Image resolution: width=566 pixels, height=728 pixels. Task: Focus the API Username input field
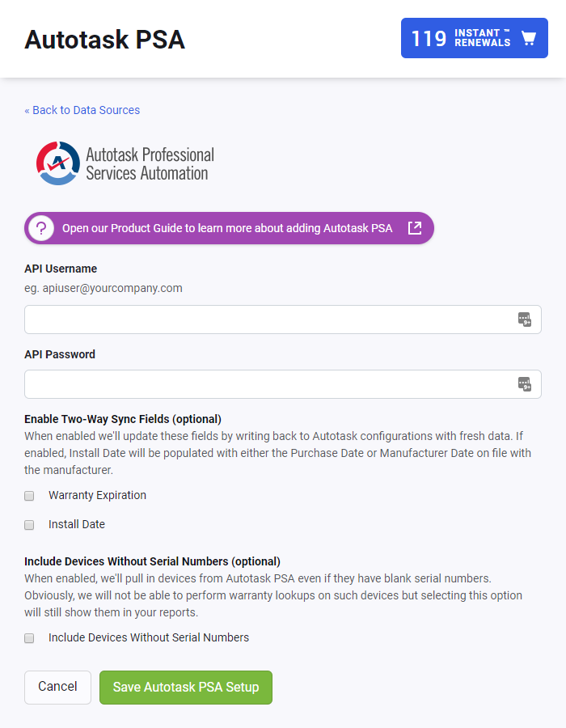click(x=282, y=320)
